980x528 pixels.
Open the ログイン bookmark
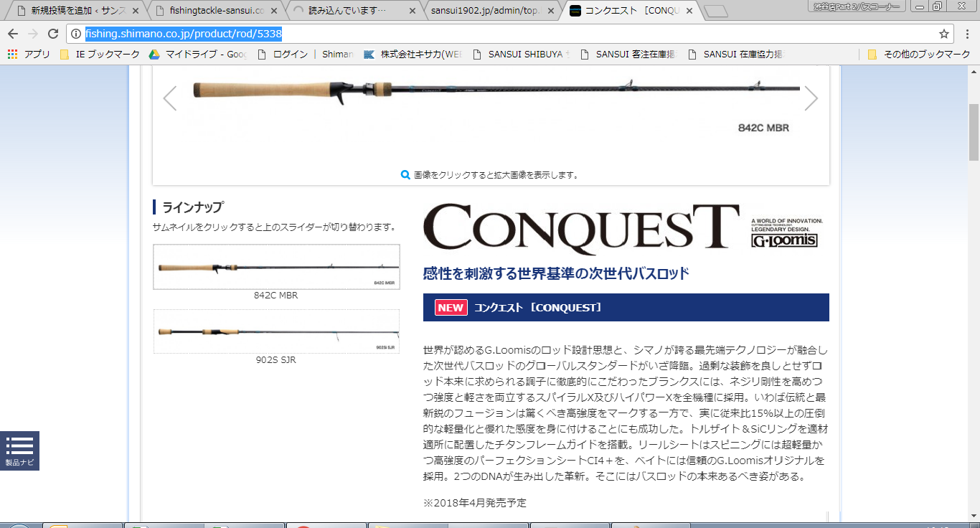tap(283, 54)
